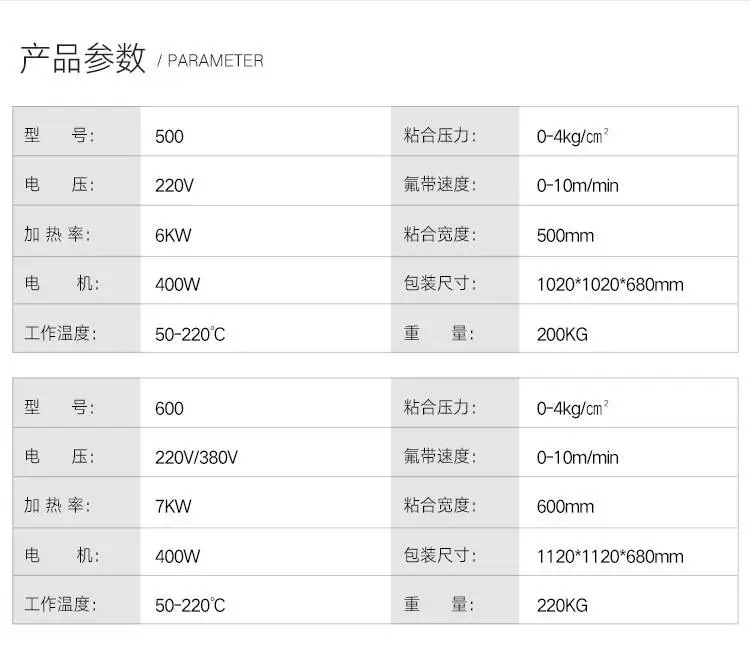Click 粘合压力 label in the first table
Viewport: 750px width, 654px height.
pyautogui.click(x=440, y=135)
